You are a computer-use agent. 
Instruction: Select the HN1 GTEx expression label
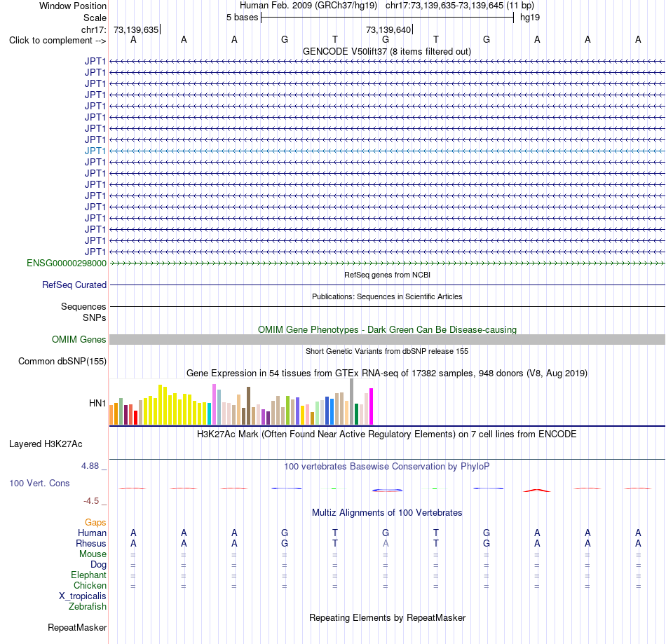97,403
